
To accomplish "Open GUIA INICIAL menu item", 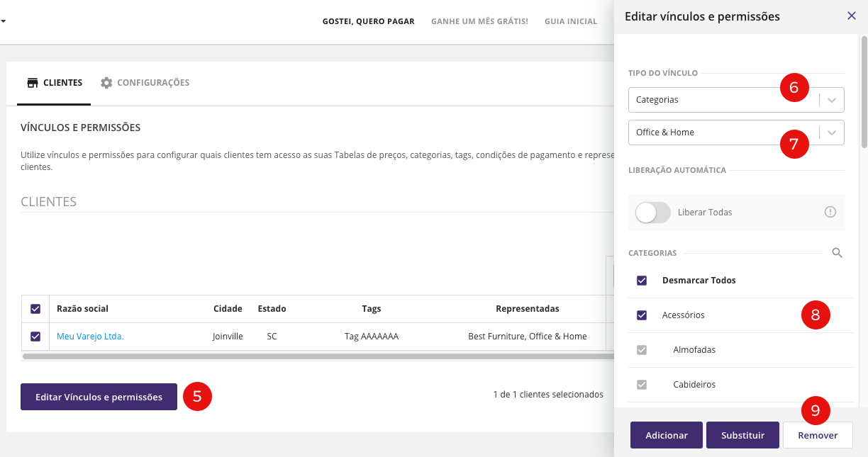I will (571, 21).
